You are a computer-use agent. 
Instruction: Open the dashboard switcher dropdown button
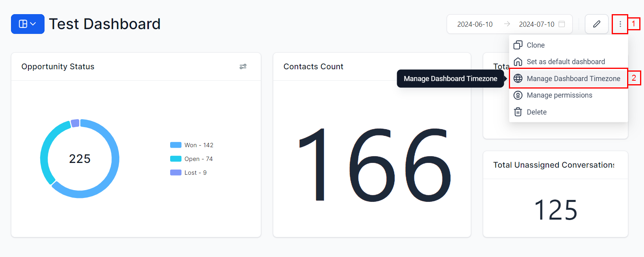(x=28, y=24)
